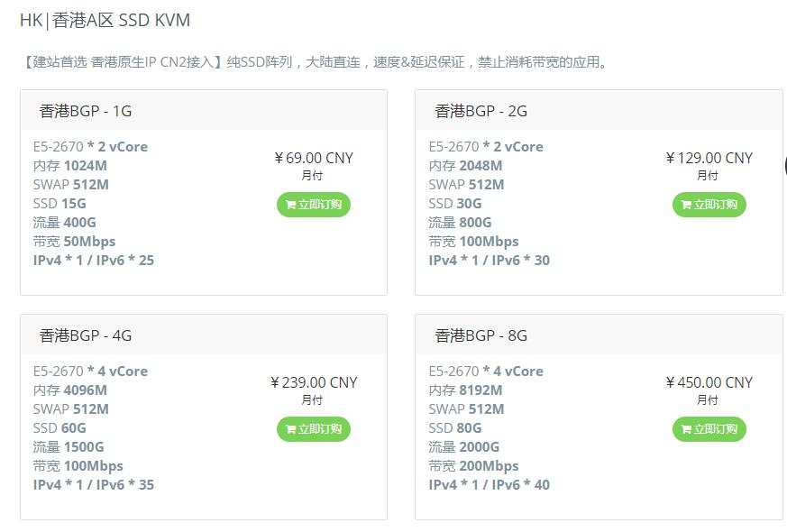Order the 香港BGP - 8G plan
Screen dimensions: 787x532
709,429
